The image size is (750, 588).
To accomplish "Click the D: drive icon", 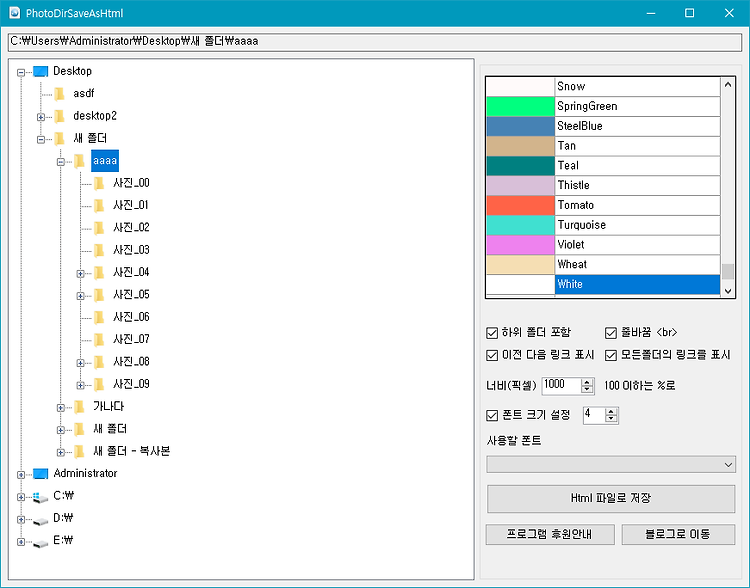I will (41, 520).
